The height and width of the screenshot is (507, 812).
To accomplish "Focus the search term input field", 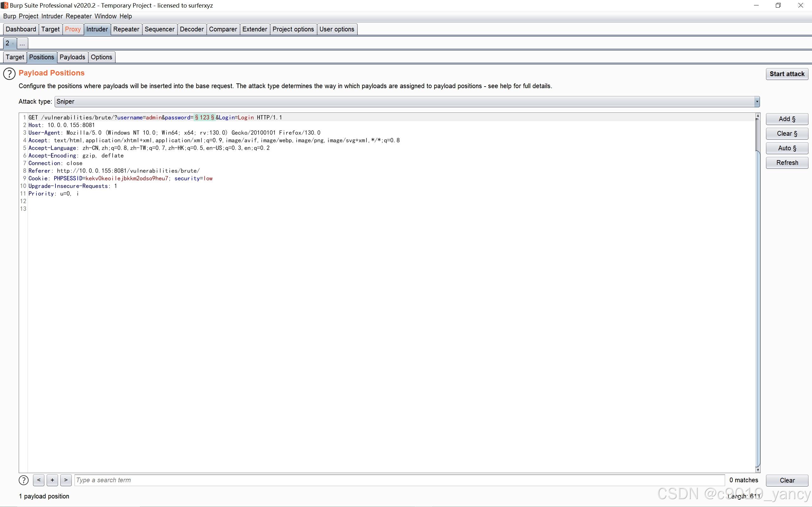I will pos(399,480).
